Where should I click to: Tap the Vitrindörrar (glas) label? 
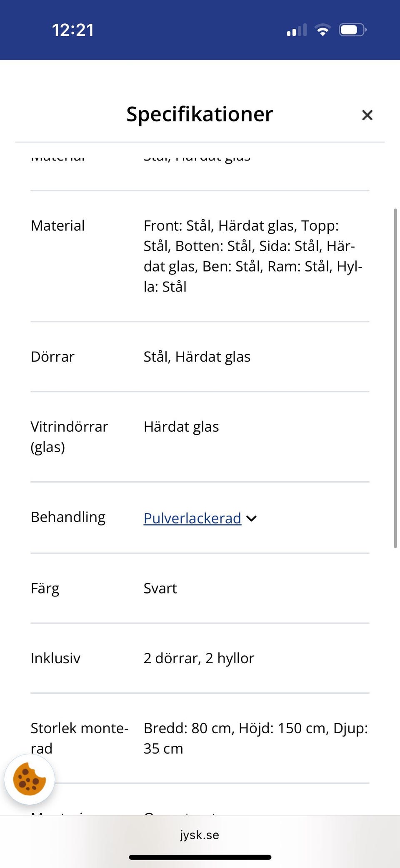pyautogui.click(x=69, y=436)
